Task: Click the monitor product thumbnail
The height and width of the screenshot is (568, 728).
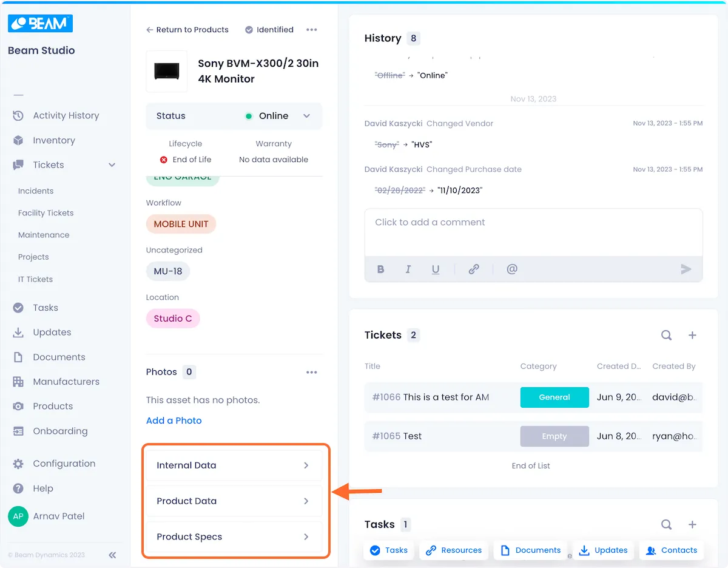Action: pos(167,71)
